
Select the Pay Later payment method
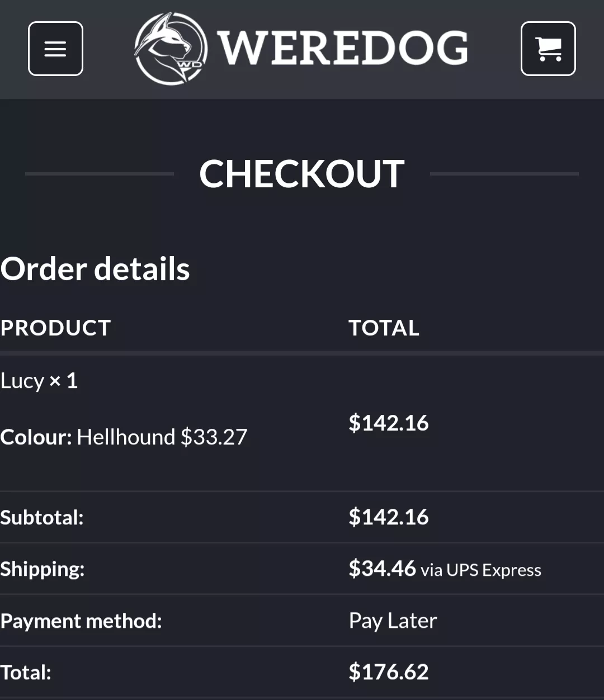point(393,620)
